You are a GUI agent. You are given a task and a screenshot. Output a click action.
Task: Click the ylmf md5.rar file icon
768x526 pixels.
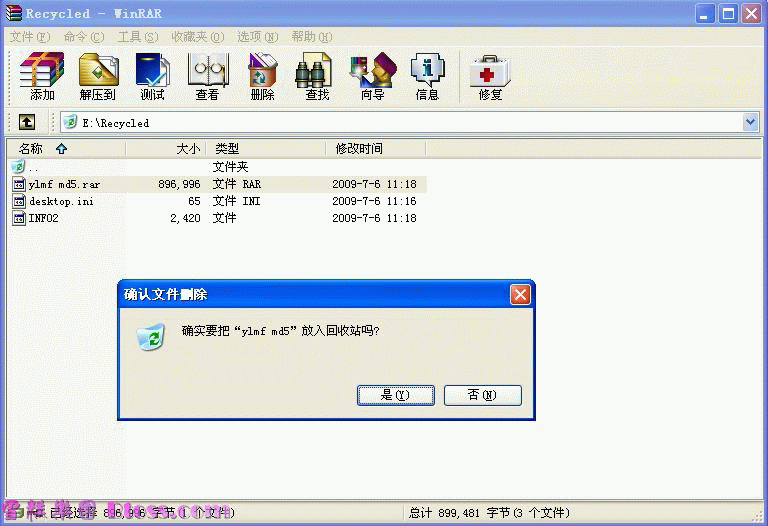tap(19, 185)
